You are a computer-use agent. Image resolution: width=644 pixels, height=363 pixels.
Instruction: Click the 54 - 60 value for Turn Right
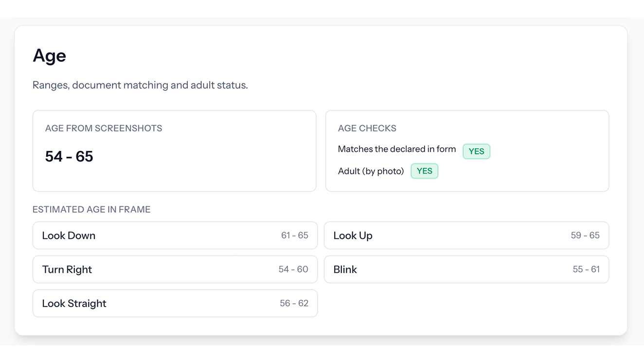[x=293, y=270]
